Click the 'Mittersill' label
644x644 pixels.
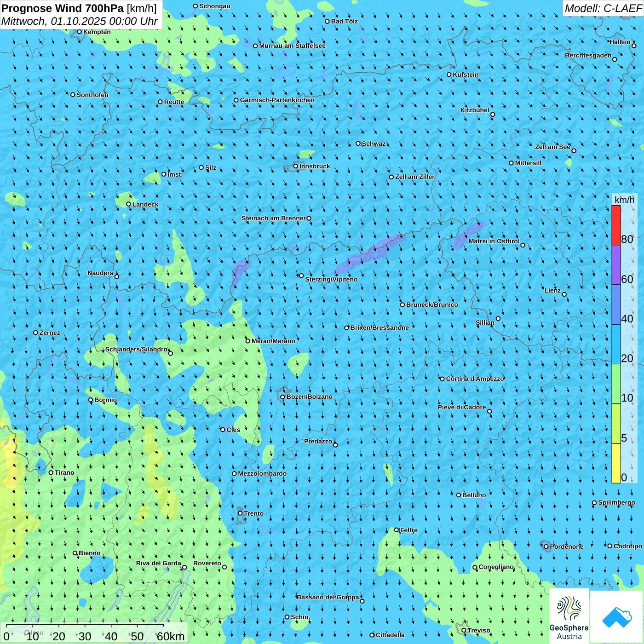pyautogui.click(x=528, y=163)
